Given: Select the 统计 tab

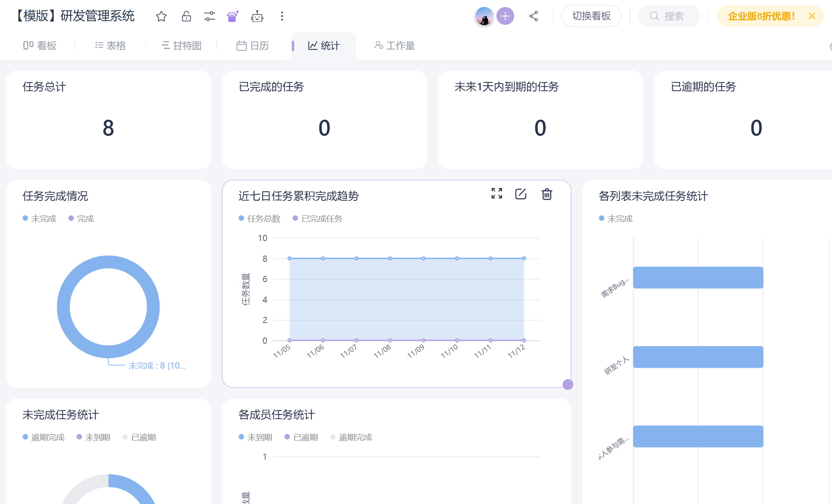Looking at the screenshot, I should tap(324, 46).
